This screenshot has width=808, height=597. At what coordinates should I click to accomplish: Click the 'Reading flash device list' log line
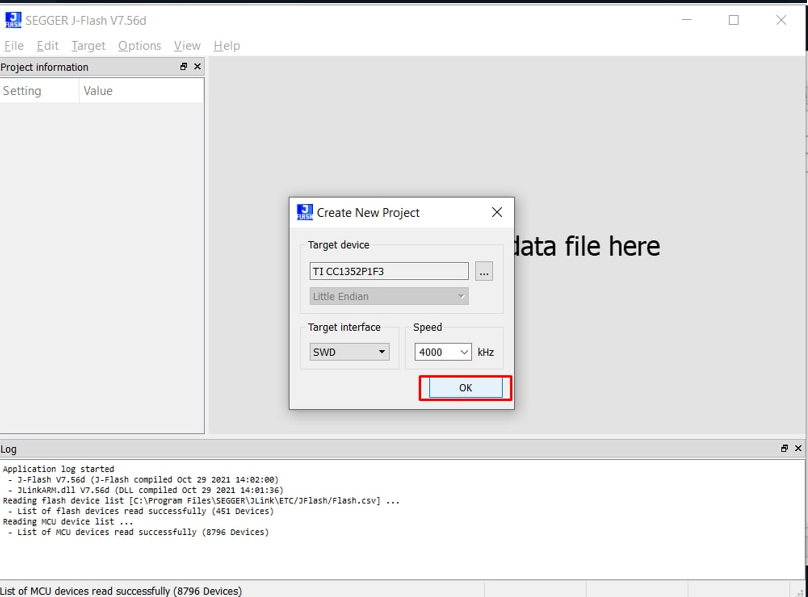(x=201, y=501)
